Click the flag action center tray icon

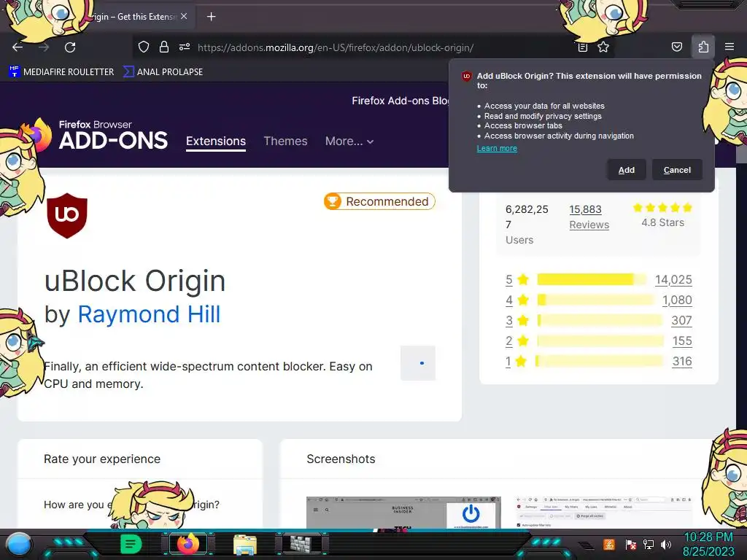point(631,544)
